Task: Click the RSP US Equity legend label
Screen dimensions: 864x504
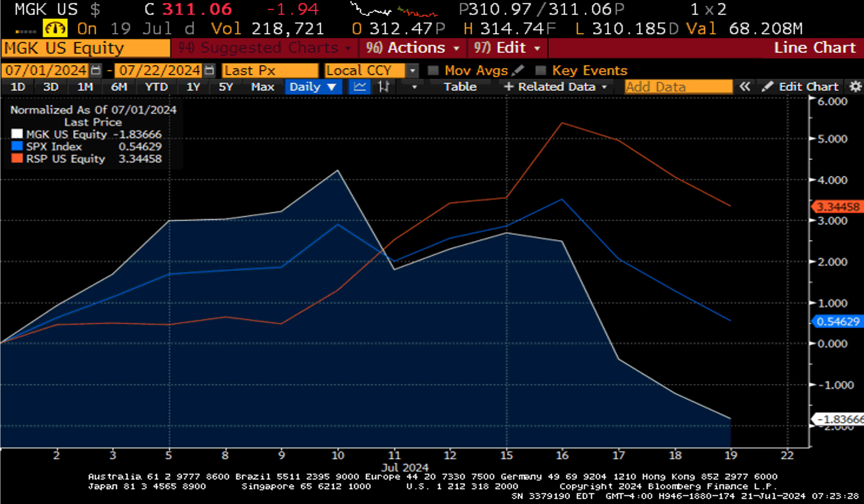Action: (x=66, y=159)
